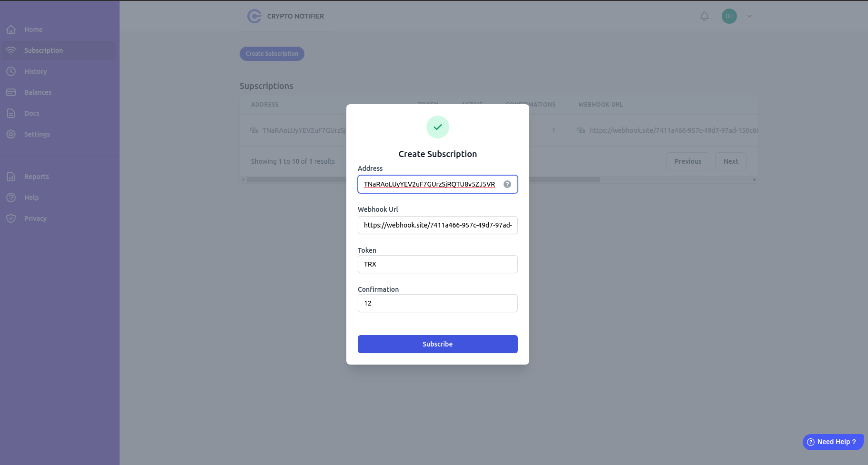Open Balances via the card icon

tap(11, 92)
